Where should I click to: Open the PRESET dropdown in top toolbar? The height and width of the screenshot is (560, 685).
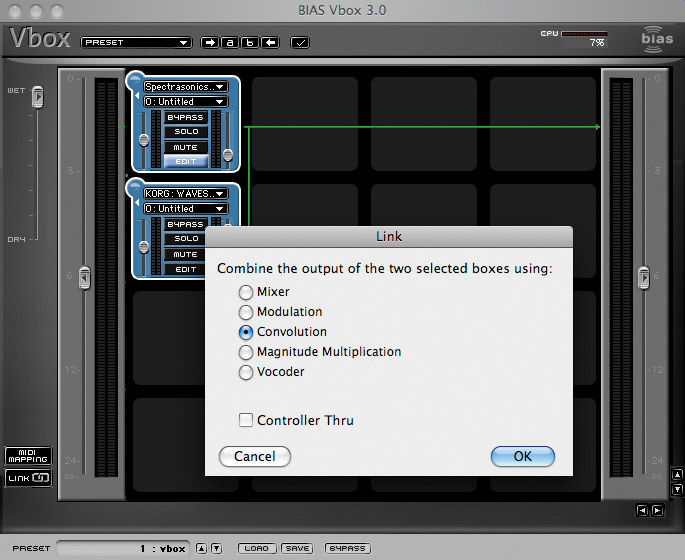136,42
